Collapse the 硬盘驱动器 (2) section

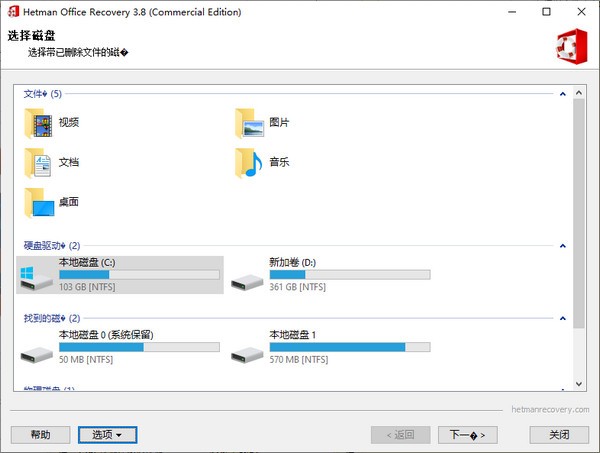pos(562,246)
